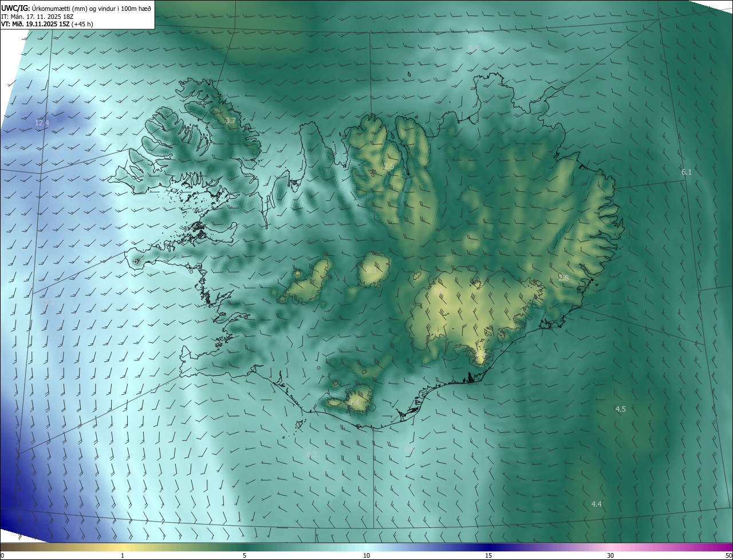Click the '15' tick on the color scale
The width and height of the screenshot is (733, 560).
(x=488, y=555)
